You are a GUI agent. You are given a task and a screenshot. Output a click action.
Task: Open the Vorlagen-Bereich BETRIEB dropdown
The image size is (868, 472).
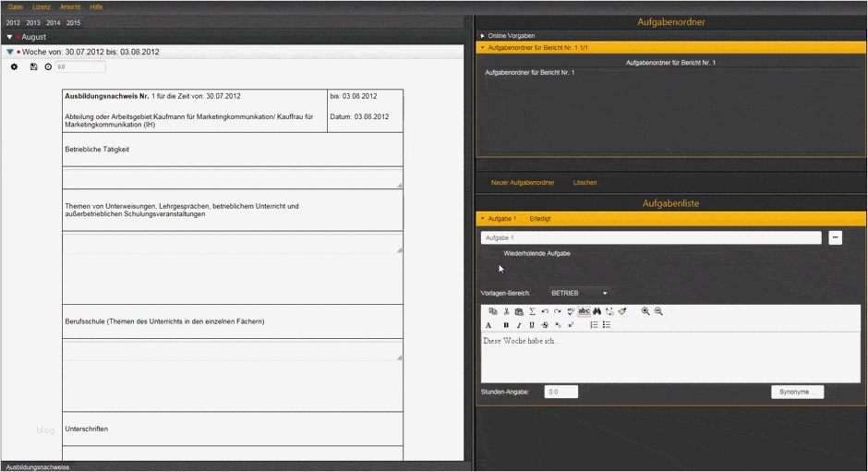(x=579, y=293)
